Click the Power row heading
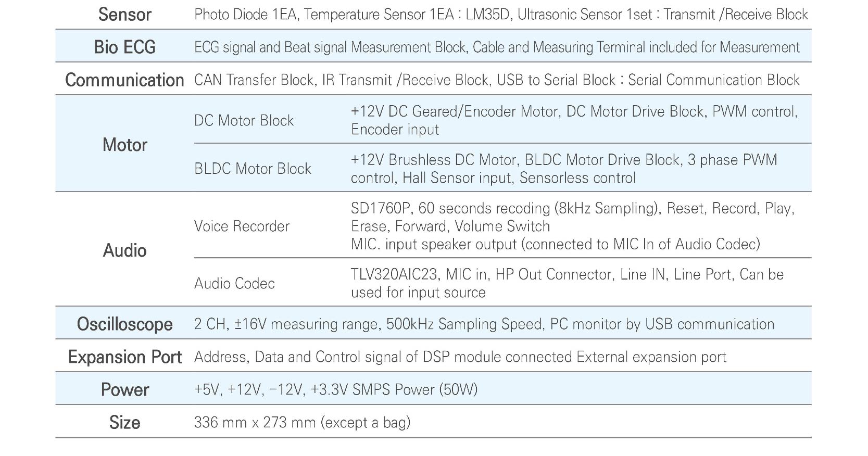868x456 pixels. 124,390
